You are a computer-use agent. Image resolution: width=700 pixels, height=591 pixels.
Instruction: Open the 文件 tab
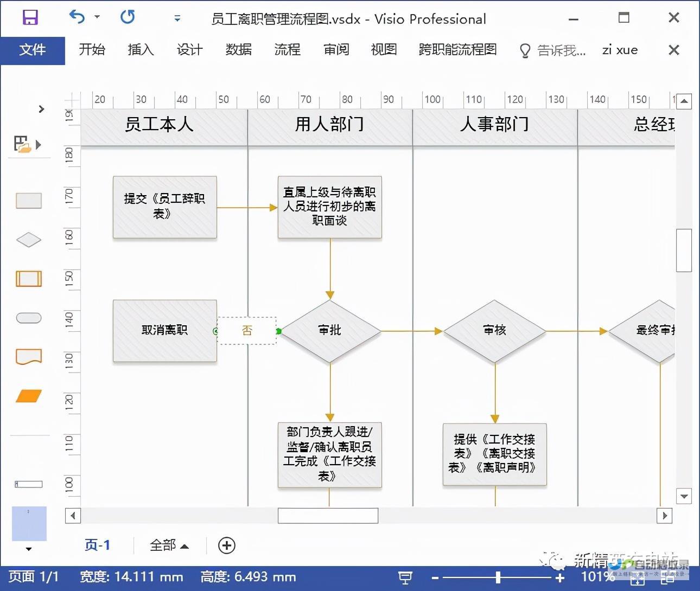click(33, 50)
